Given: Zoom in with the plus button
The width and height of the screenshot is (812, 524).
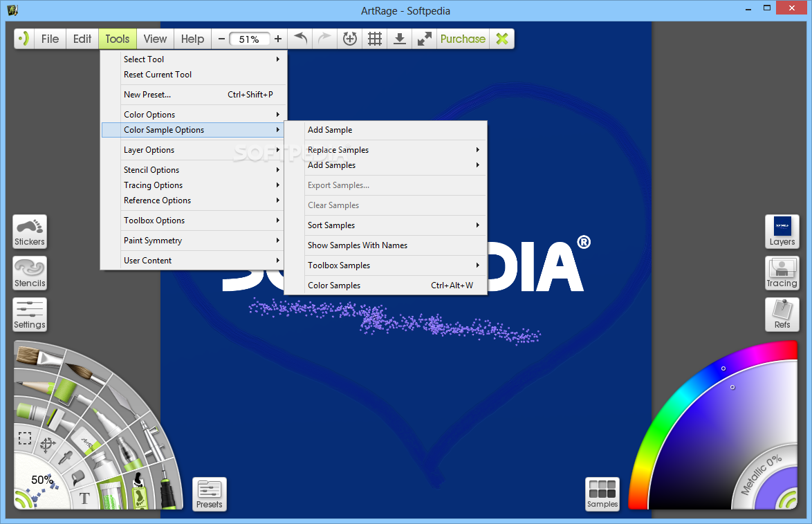Looking at the screenshot, I should pos(278,39).
